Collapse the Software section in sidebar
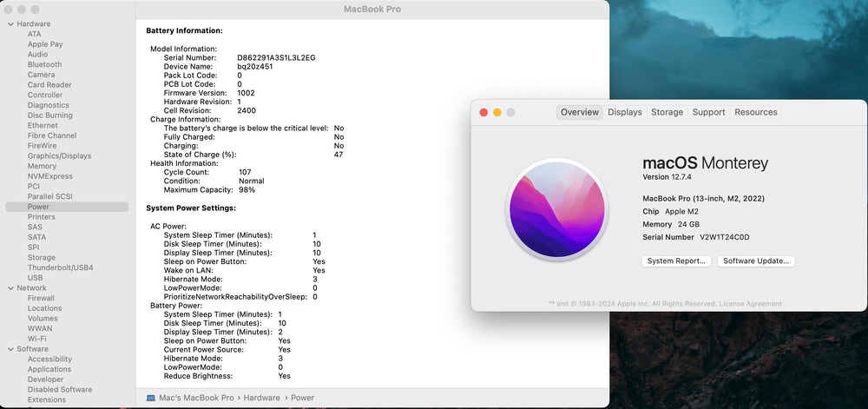 pyautogui.click(x=10, y=349)
